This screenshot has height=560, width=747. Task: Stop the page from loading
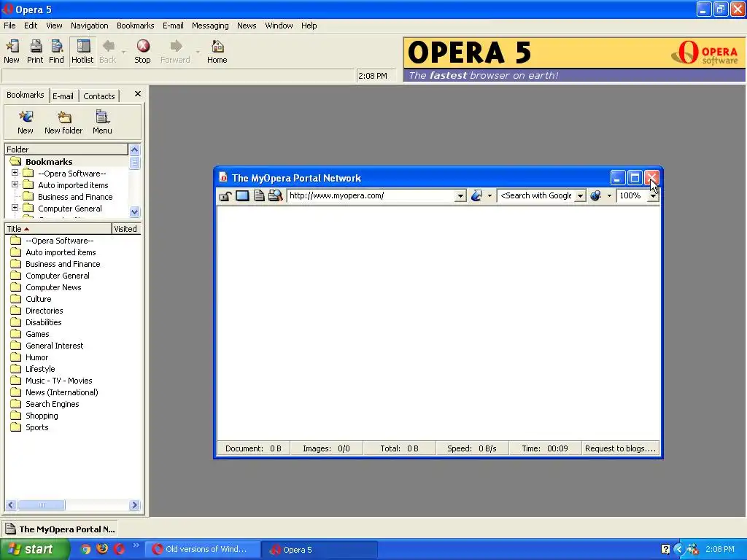[142, 51]
